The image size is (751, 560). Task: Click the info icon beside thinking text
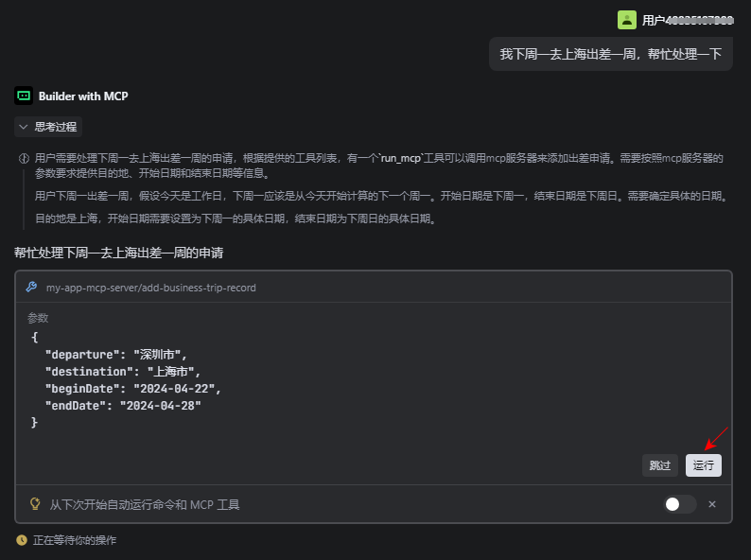tap(24, 159)
